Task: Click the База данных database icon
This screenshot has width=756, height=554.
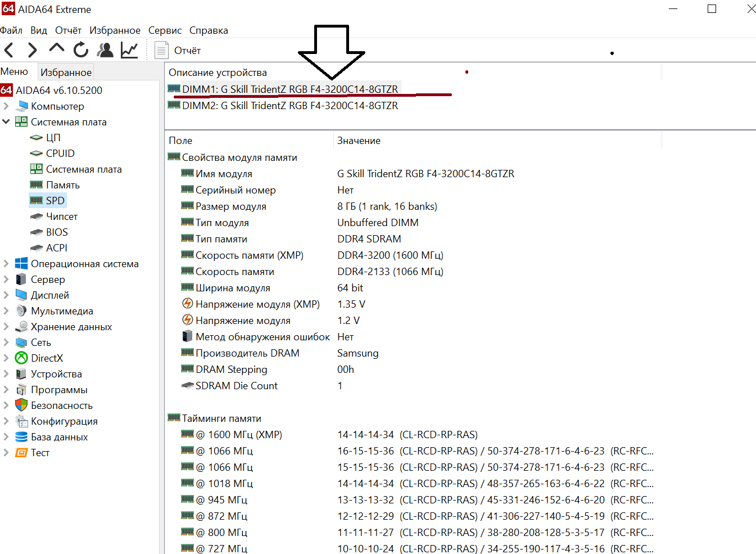Action: [x=21, y=436]
